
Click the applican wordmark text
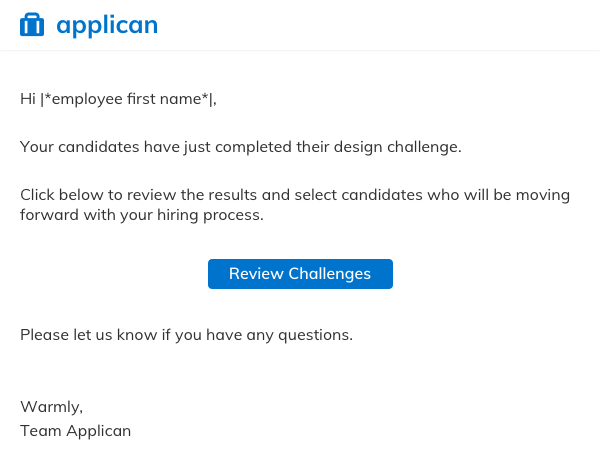click(107, 25)
